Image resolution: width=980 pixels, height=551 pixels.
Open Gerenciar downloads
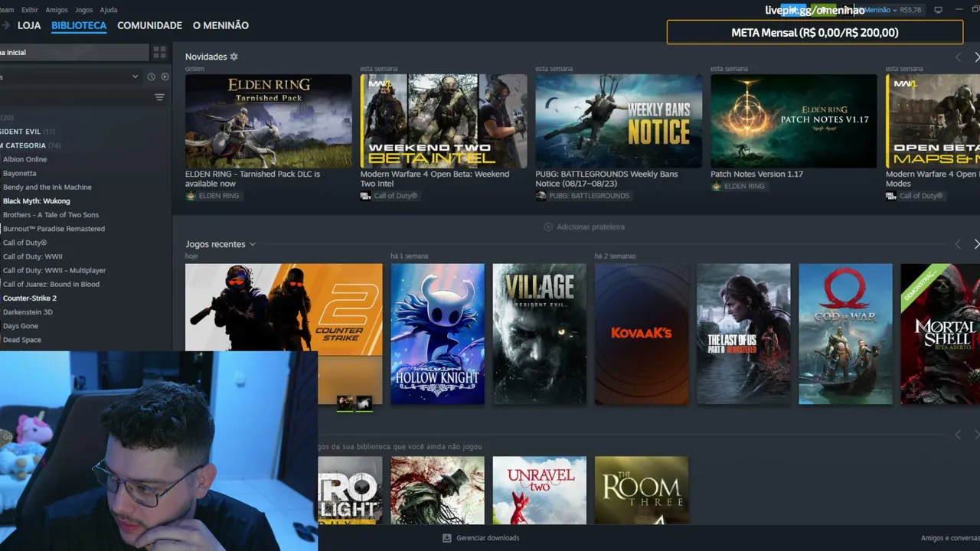481,538
